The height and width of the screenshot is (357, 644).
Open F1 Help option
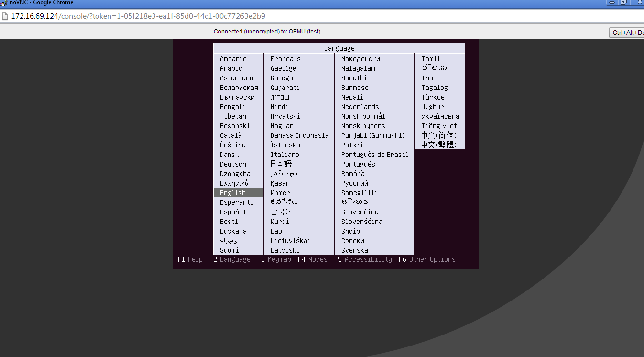pyautogui.click(x=190, y=259)
